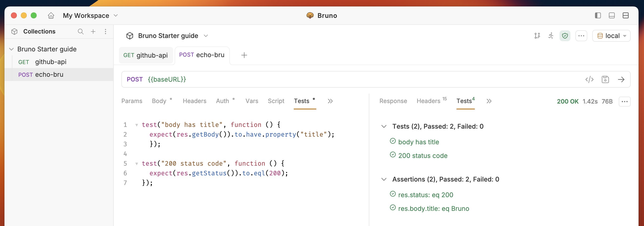
Task: Open the generate code icon in the URL bar
Action: click(x=589, y=79)
